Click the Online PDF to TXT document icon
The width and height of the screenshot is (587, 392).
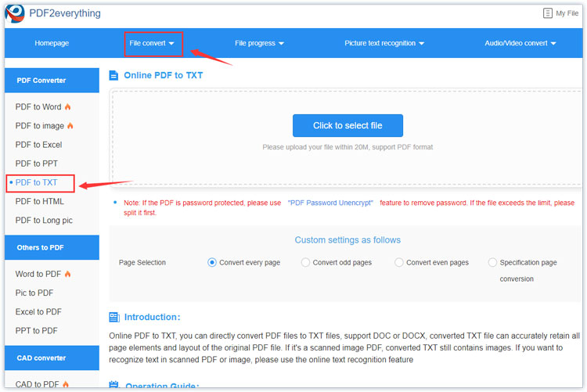point(113,76)
